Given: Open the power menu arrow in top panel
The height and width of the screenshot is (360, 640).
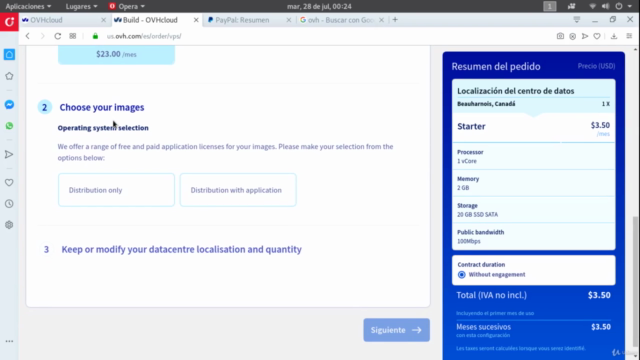Looking at the screenshot, I should click(630, 6).
